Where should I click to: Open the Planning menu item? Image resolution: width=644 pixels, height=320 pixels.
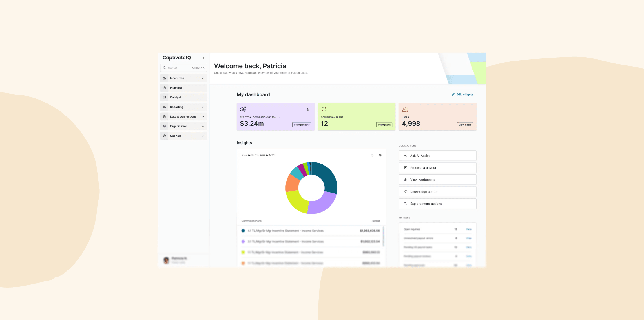pos(184,88)
